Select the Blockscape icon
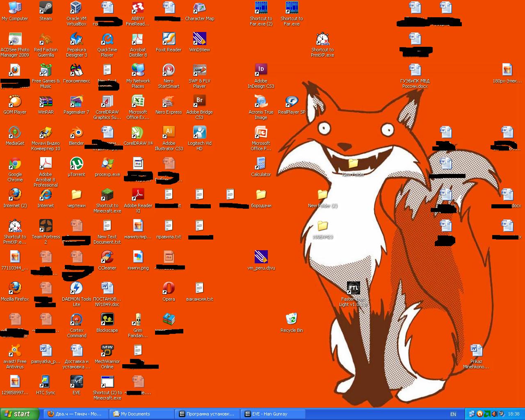Image resolution: width=525 pixels, height=420 pixels. (107, 323)
